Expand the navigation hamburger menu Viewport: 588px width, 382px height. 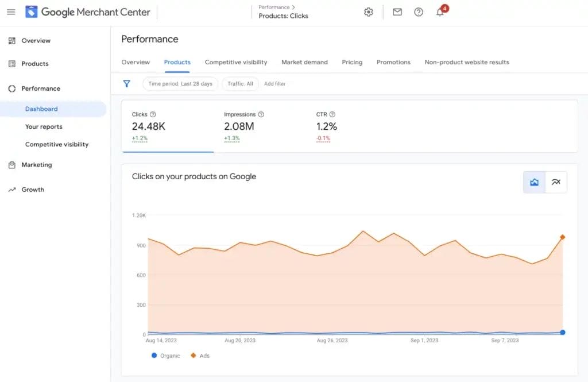click(11, 11)
